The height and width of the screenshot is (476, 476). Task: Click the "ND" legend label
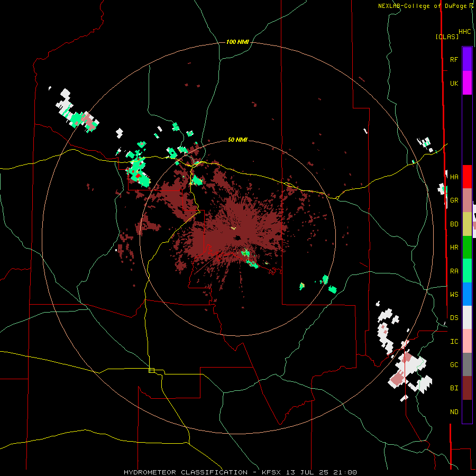tap(454, 412)
